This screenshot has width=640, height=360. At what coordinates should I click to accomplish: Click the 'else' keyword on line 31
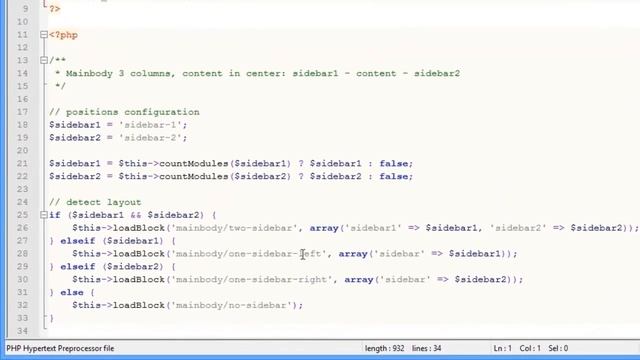coord(72,293)
